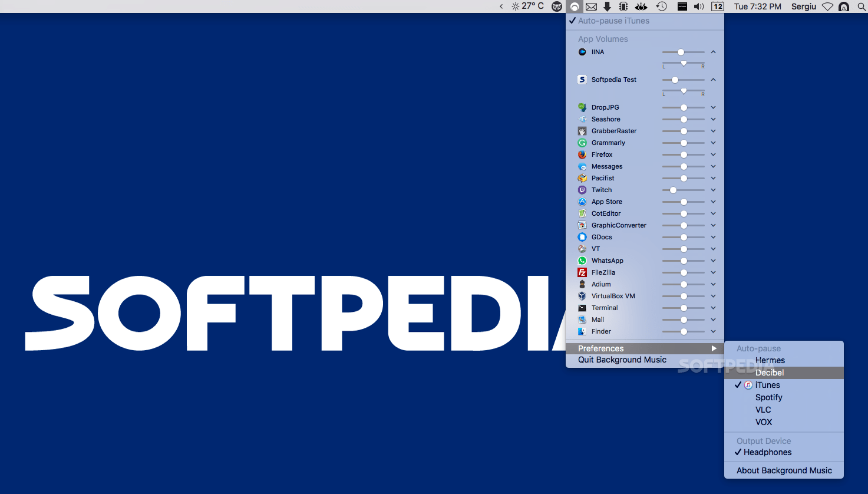Click the Softpedia Test app icon

coord(582,80)
